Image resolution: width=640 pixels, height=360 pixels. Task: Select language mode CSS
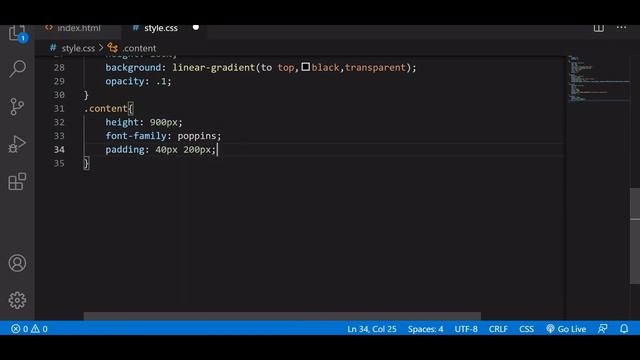[x=526, y=329]
